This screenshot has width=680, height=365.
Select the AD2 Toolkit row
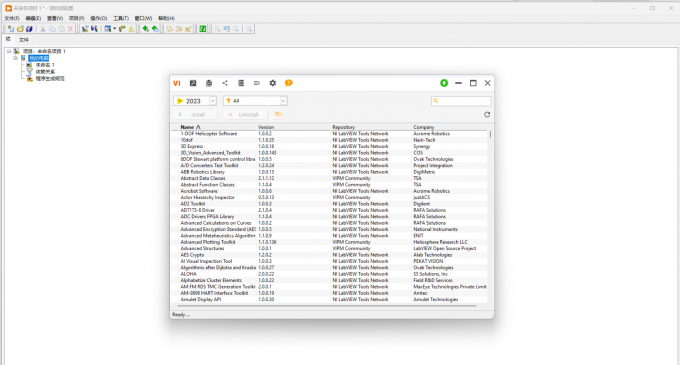[x=330, y=204]
